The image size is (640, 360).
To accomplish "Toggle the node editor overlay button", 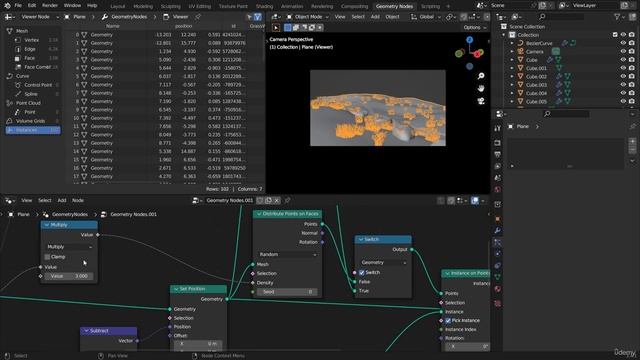I will point(475,200).
